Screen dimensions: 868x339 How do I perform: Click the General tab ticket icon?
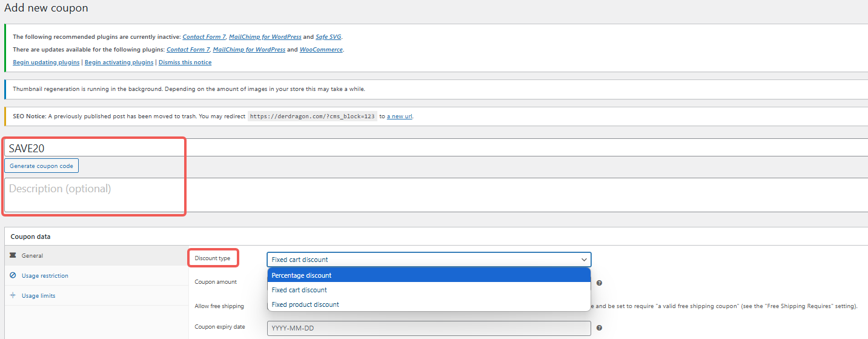(x=13, y=256)
